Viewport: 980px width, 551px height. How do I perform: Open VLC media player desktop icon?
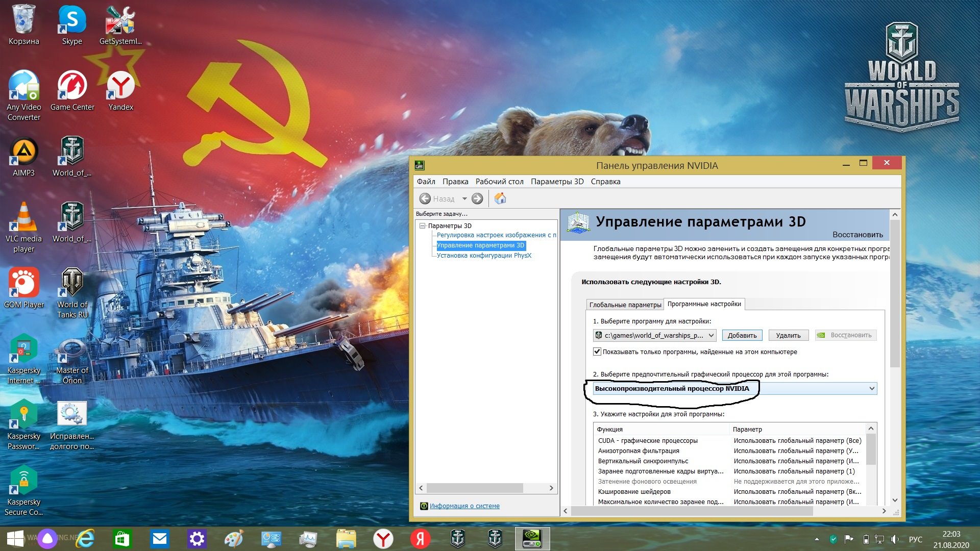point(23,227)
